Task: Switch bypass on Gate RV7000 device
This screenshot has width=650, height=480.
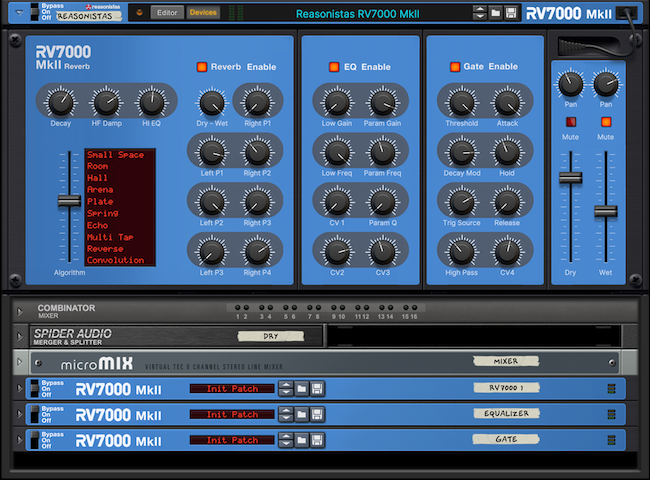Action: tap(34, 440)
